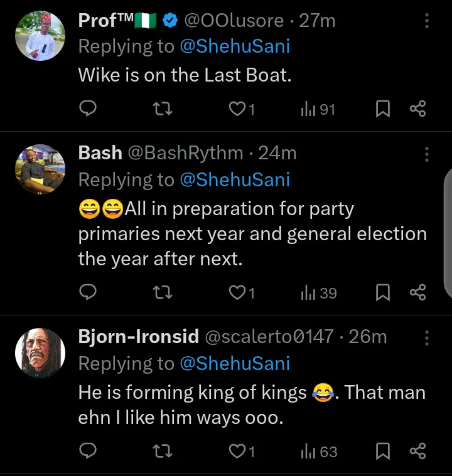
Task: Reply to Prof's "Last Boat" tweet
Action: point(89,110)
